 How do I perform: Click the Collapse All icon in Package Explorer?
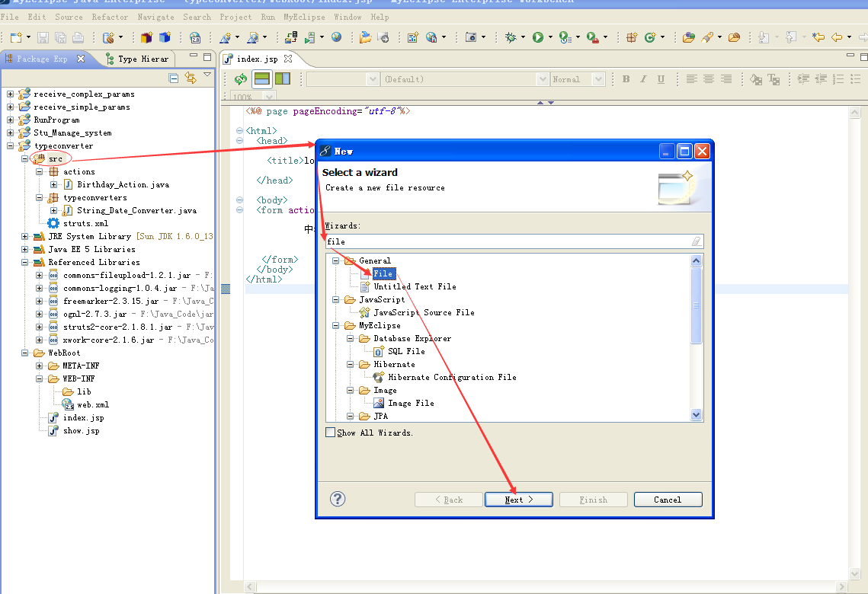tap(173, 78)
